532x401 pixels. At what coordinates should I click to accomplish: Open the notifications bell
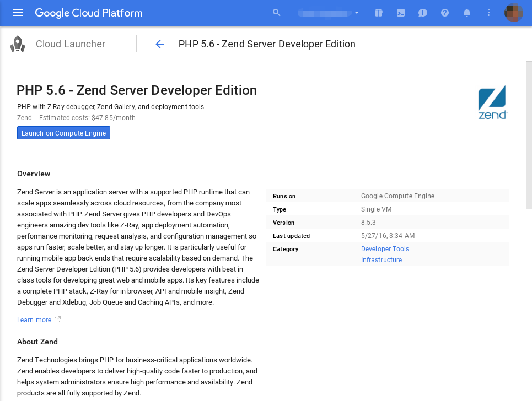click(467, 13)
